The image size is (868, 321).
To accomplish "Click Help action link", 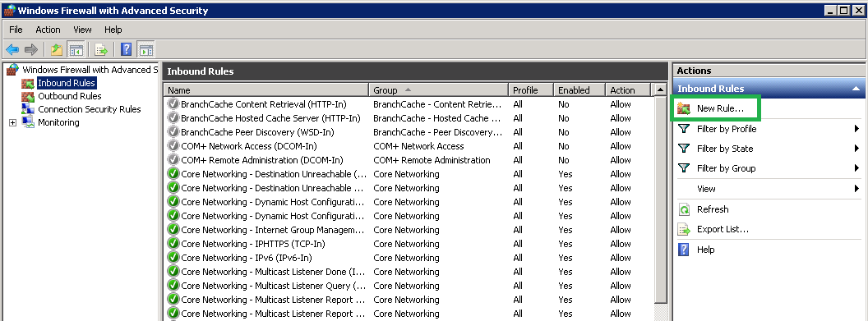I will [706, 250].
